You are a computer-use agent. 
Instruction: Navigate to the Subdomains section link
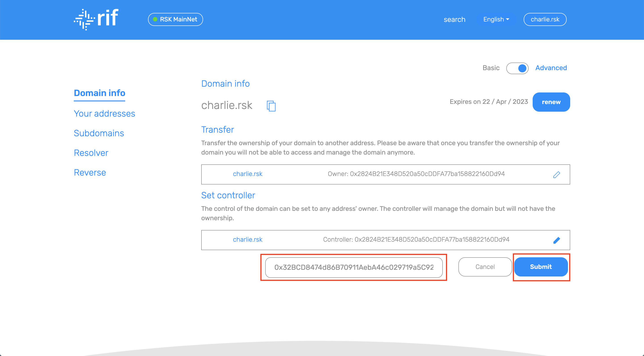tap(99, 133)
